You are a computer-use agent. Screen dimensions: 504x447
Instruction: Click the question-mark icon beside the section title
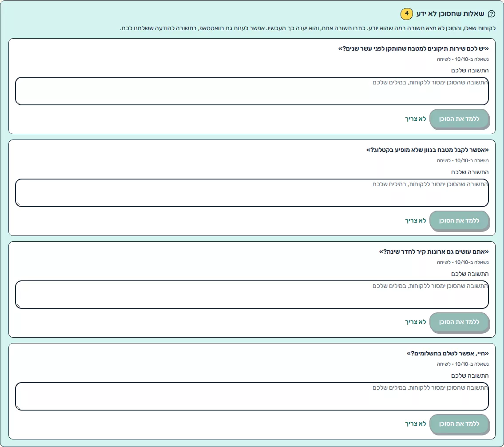[x=492, y=14]
